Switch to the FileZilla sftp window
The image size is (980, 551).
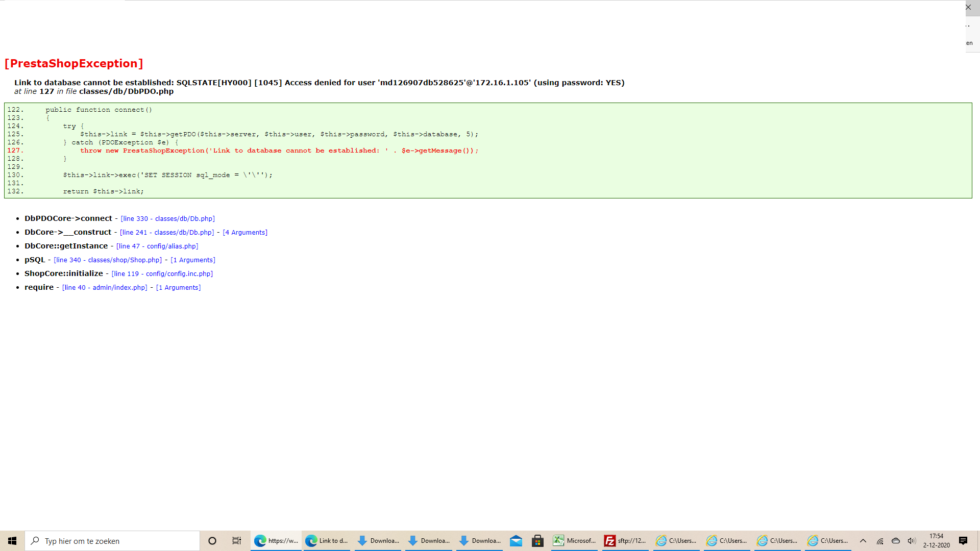625,541
